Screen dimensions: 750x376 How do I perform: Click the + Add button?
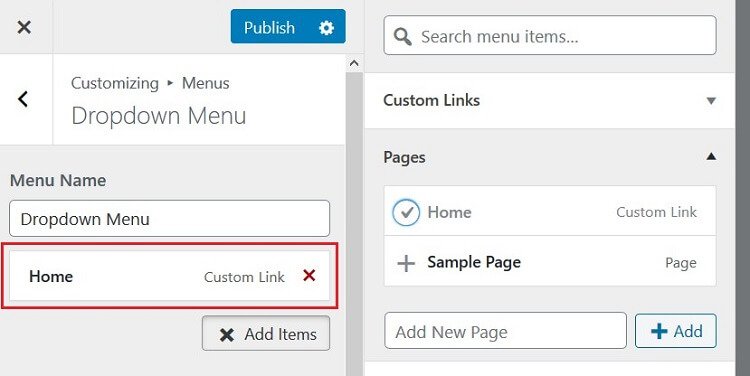click(x=676, y=331)
